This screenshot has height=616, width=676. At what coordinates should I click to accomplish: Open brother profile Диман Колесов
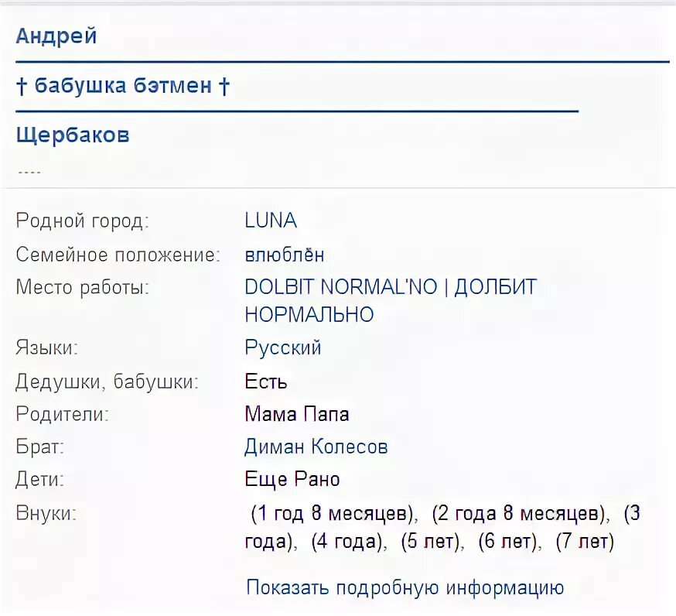point(316,447)
